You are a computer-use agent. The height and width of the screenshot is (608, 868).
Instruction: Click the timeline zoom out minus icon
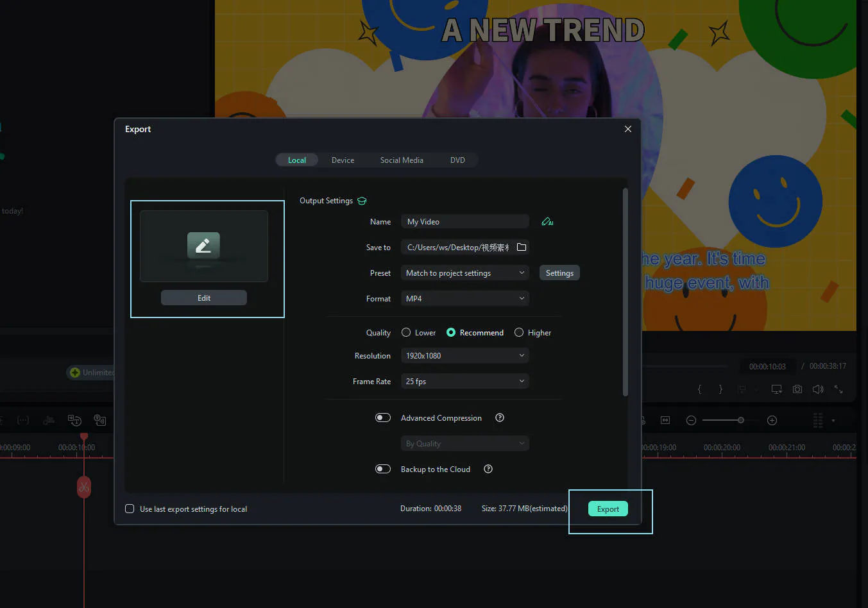tap(691, 420)
